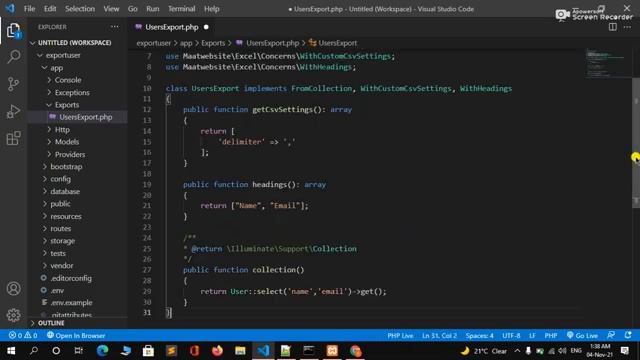
Task: Open File Explorer from taskbar
Action: [240, 351]
